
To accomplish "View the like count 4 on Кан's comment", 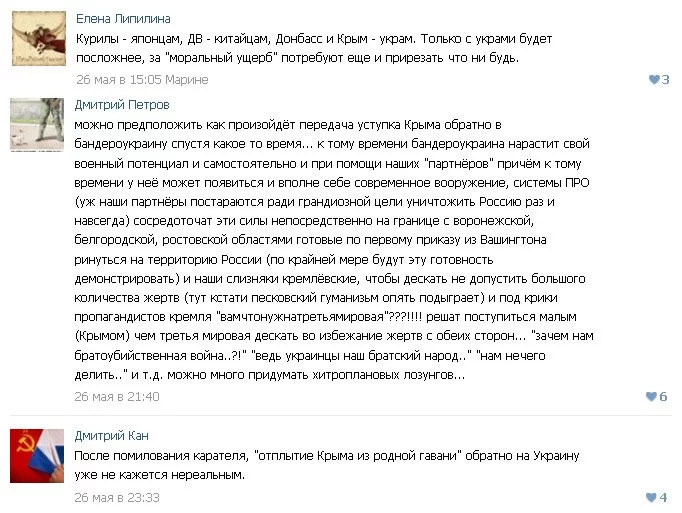I will (664, 497).
